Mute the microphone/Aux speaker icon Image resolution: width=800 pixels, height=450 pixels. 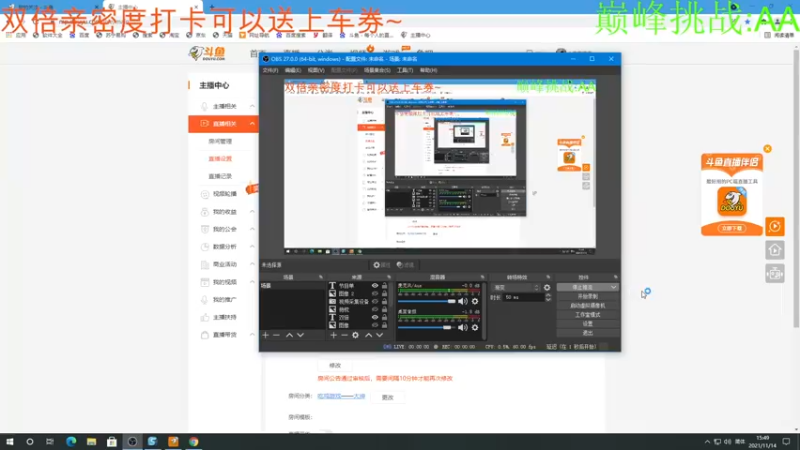tap(463, 301)
